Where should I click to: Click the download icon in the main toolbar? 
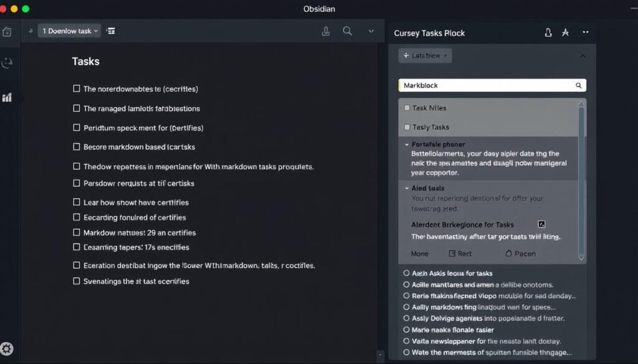coord(326,30)
